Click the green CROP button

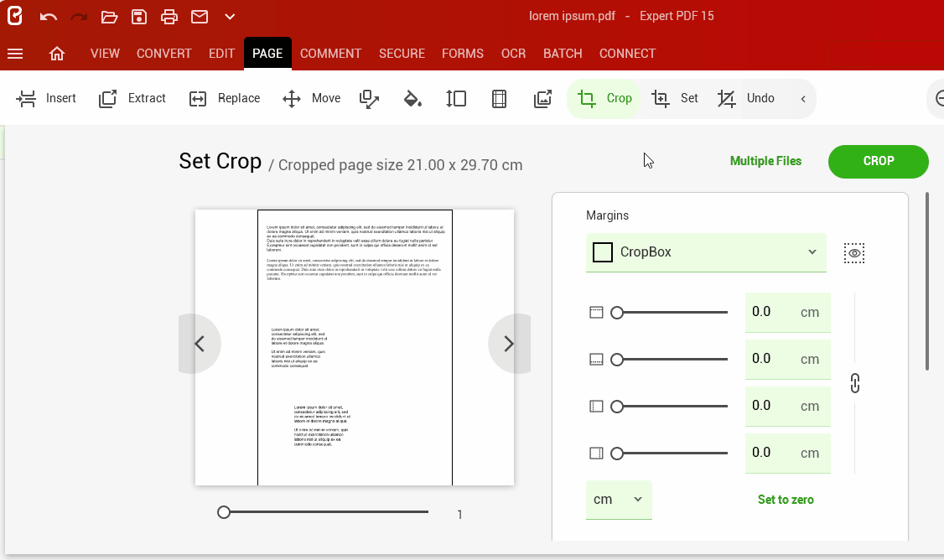click(x=879, y=161)
